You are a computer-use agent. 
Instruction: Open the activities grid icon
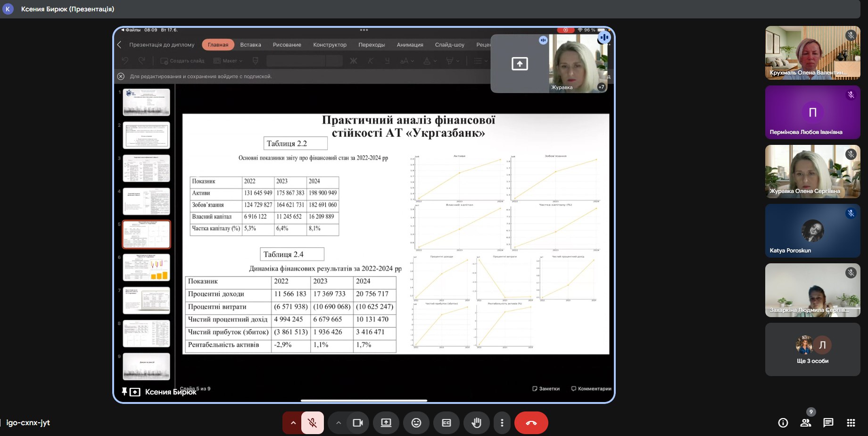[851, 423]
